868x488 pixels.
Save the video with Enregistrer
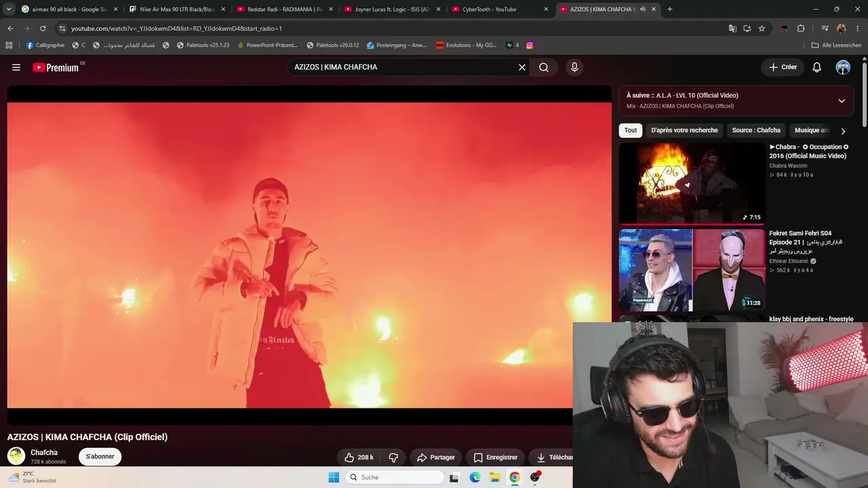[x=496, y=457]
